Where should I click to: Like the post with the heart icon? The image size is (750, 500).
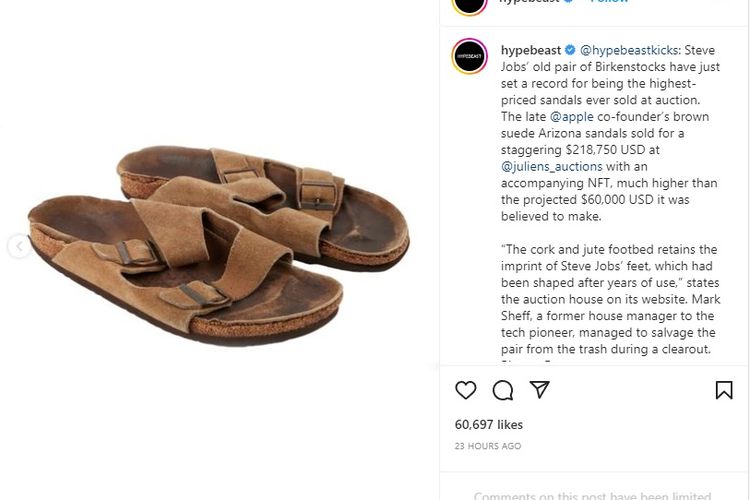[466, 390]
